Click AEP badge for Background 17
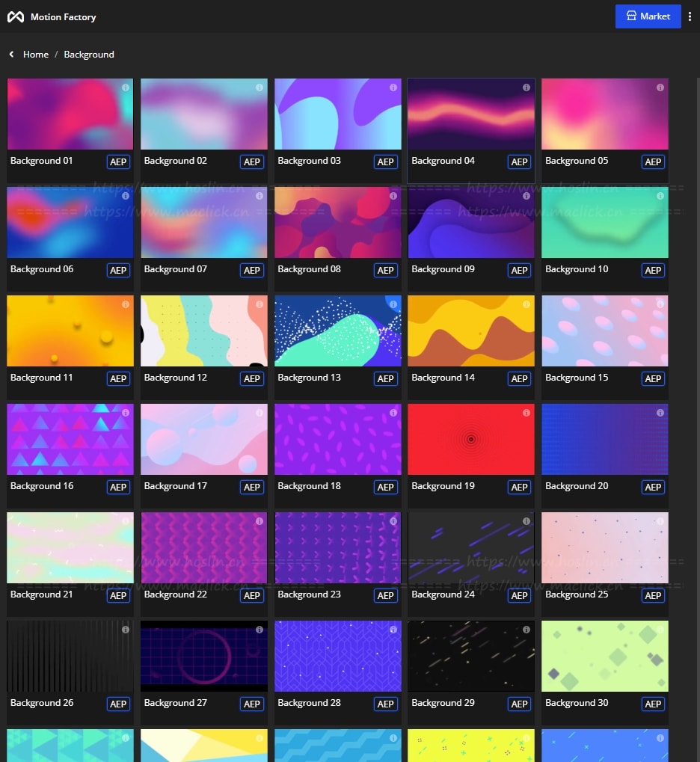700x762 pixels. (252, 487)
